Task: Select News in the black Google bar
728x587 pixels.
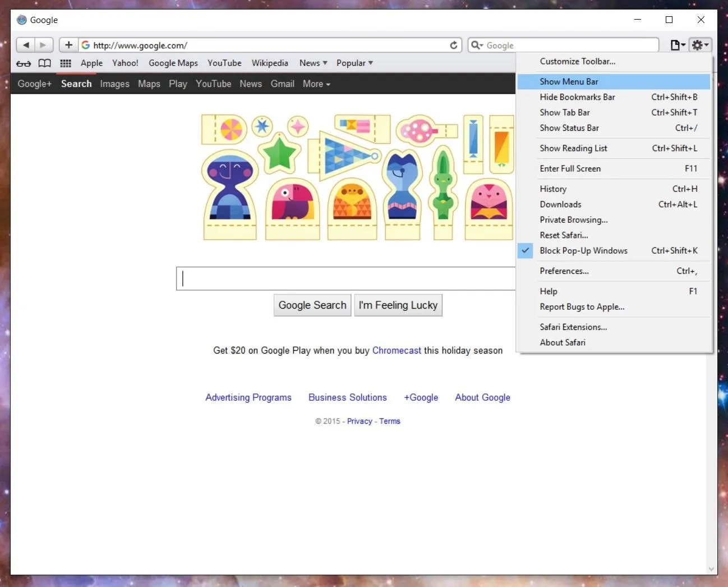Action: 251,84
